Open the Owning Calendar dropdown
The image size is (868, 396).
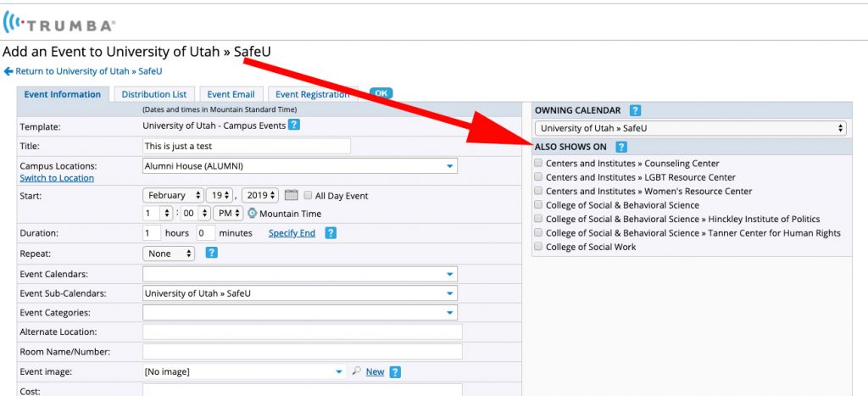click(690, 128)
